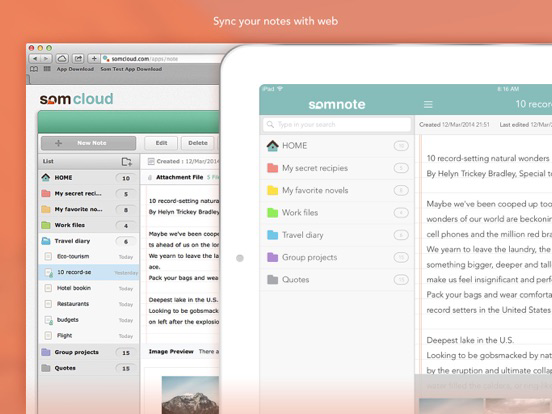Viewport: 552px width, 414px height.
Task: Click yellow folder icon of My favorite novels on iPad
Action: point(272,190)
